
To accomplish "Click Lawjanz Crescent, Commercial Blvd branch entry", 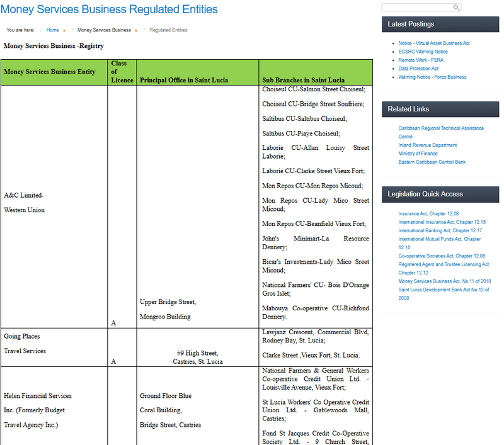I will pos(316,336).
